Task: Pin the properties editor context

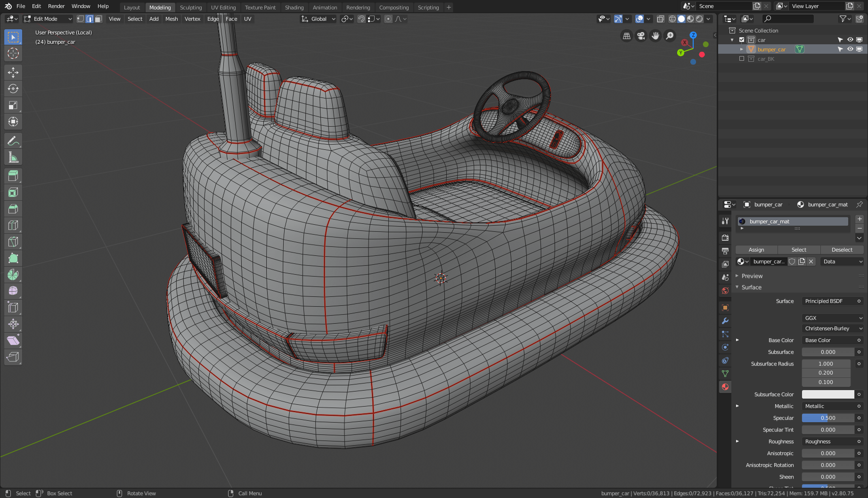Action: 860,204
